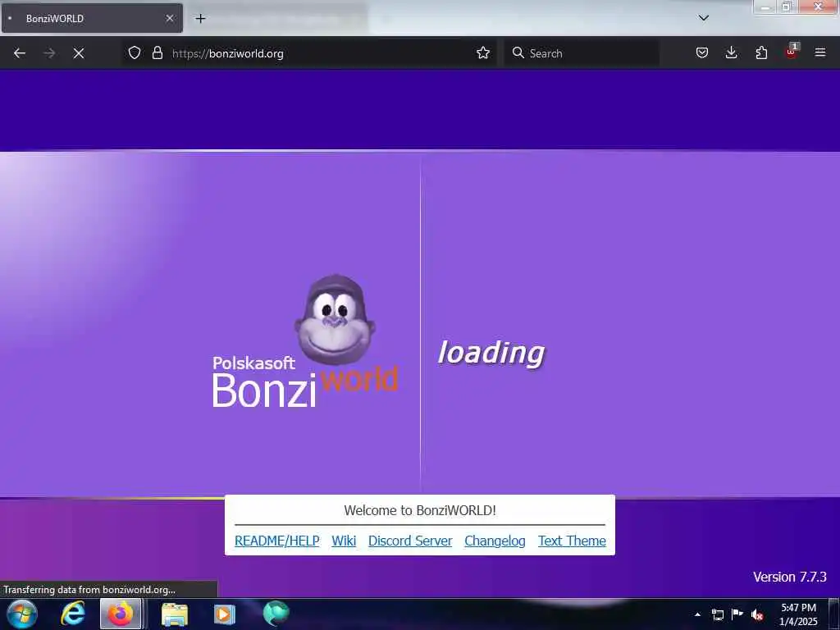Open the Changelog link
Image resolution: width=840 pixels, height=630 pixels.
495,541
